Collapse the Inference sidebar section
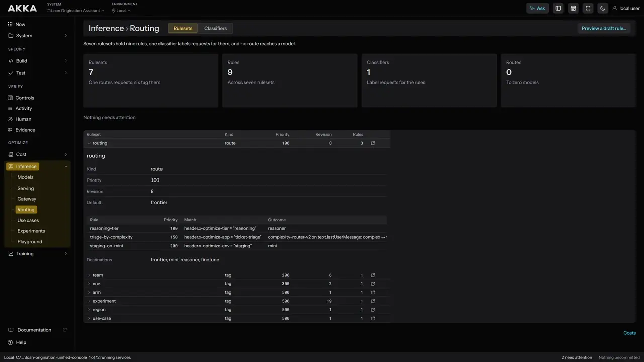Image resolution: width=644 pixels, height=362 pixels. click(66, 166)
